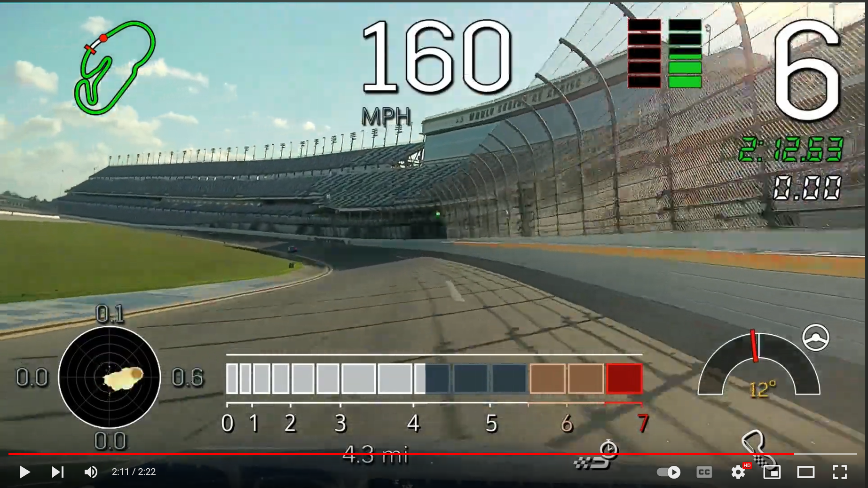The height and width of the screenshot is (488, 868).
Task: Click the circular g-force meter
Action: pyautogui.click(x=110, y=378)
